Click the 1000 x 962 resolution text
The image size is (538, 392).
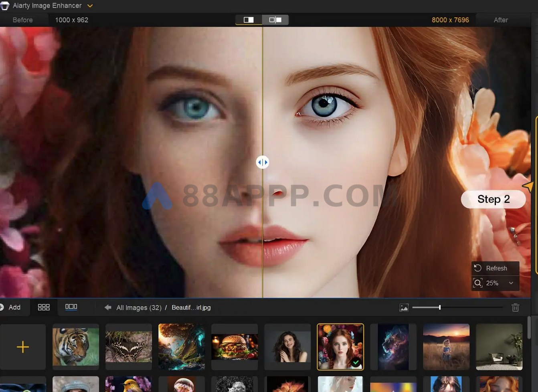[72, 20]
